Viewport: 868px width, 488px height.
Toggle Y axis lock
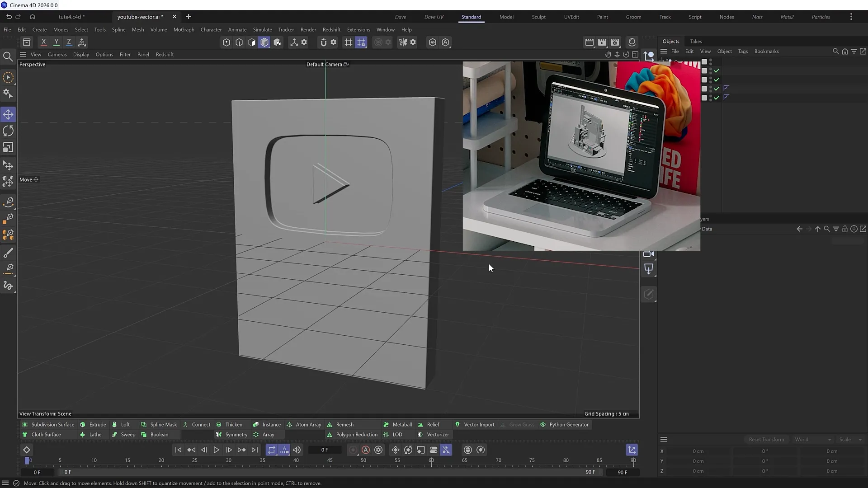tap(56, 42)
